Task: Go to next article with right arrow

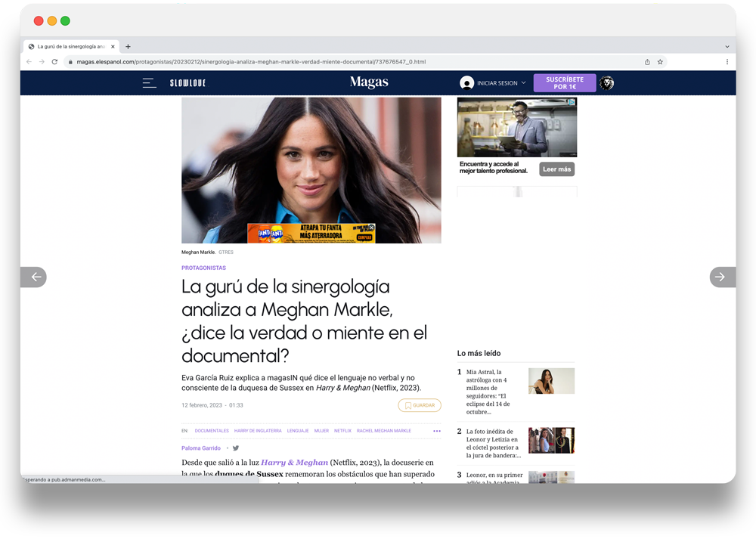Action: click(722, 277)
